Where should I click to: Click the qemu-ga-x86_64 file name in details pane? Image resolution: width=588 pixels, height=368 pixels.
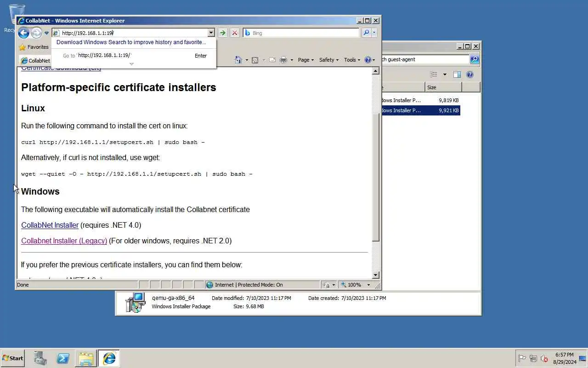coord(173,298)
